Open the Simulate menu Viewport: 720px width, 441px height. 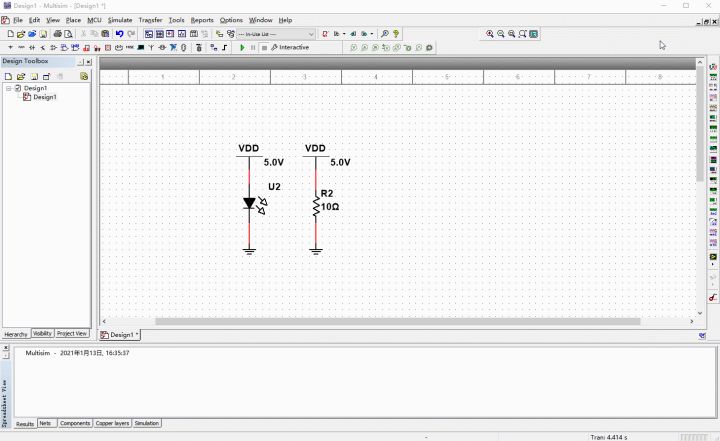pos(120,20)
